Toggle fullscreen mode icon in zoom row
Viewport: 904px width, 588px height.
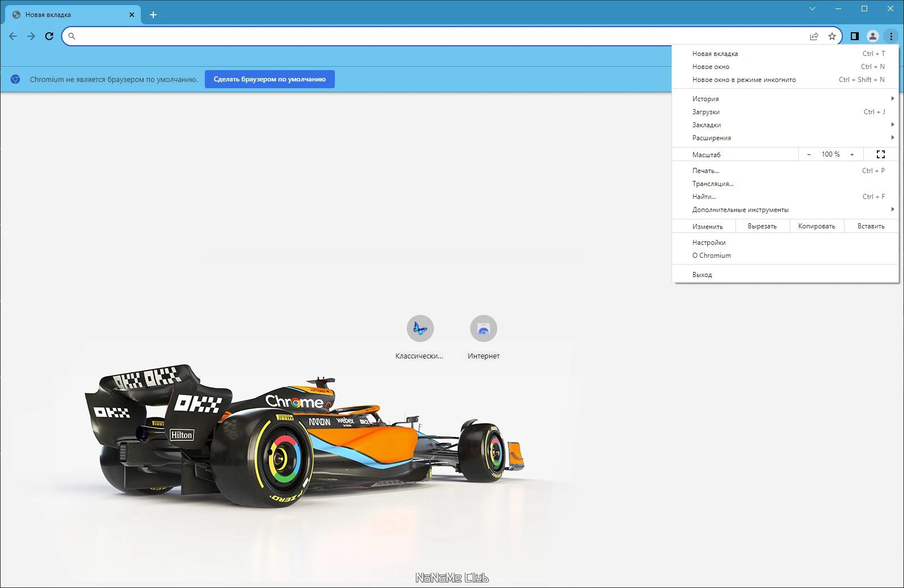pyautogui.click(x=881, y=154)
